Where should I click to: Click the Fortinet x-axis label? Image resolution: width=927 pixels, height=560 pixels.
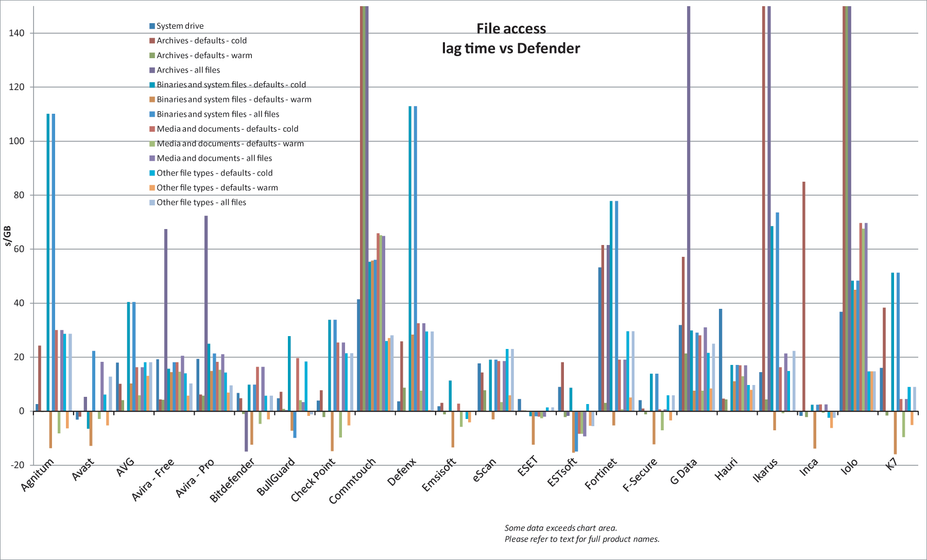[601, 474]
